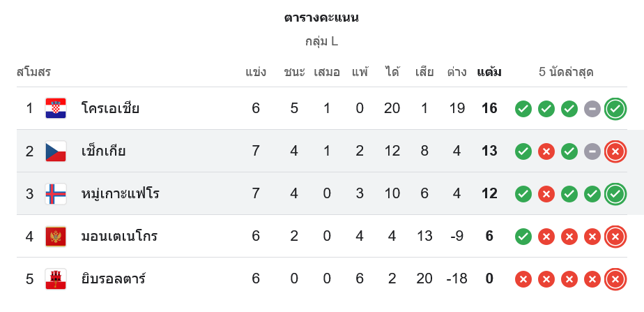Click the Croatia flag icon

click(x=56, y=108)
